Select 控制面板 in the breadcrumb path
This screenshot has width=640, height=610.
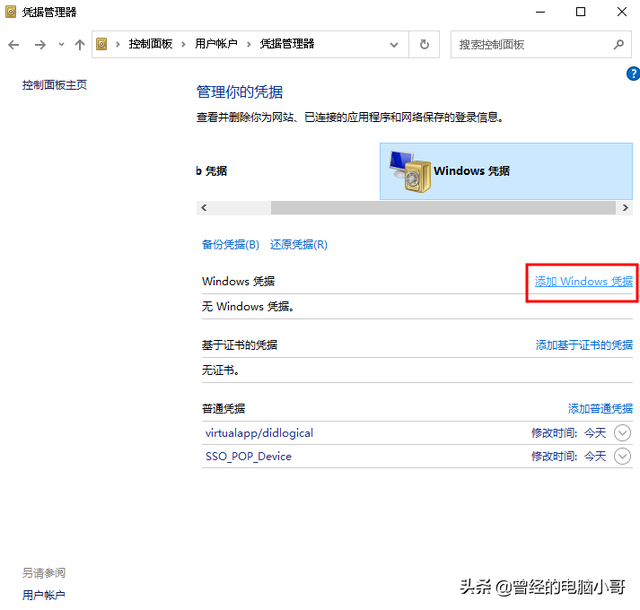(151, 44)
